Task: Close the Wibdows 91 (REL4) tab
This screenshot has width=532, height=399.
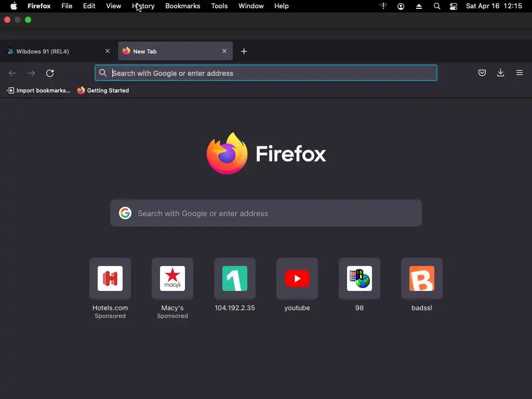Action: [x=108, y=51]
